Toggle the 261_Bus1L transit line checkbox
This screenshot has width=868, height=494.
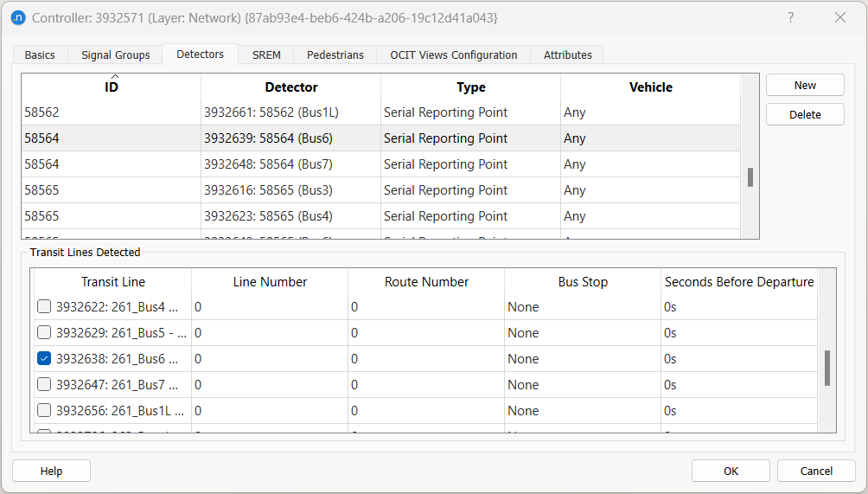[x=44, y=411]
